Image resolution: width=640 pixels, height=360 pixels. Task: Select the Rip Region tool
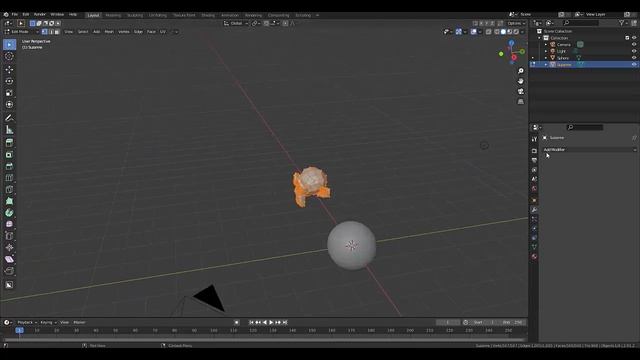[9, 271]
